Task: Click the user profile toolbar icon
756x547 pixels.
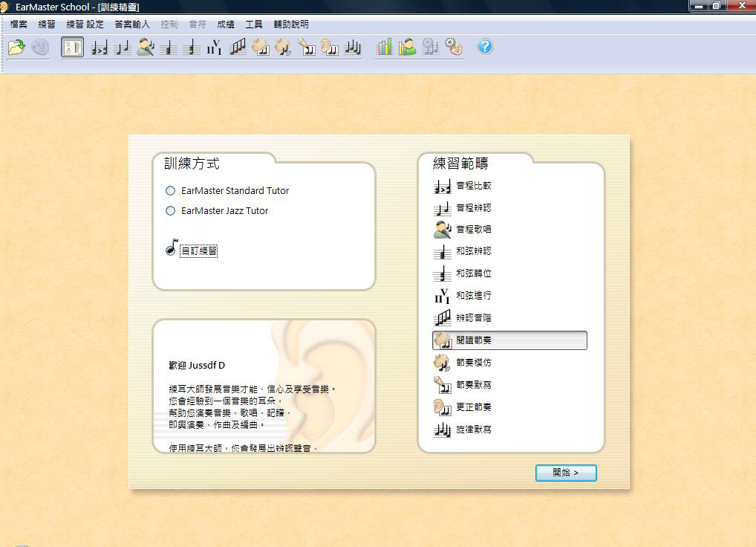Action: pyautogui.click(x=407, y=48)
